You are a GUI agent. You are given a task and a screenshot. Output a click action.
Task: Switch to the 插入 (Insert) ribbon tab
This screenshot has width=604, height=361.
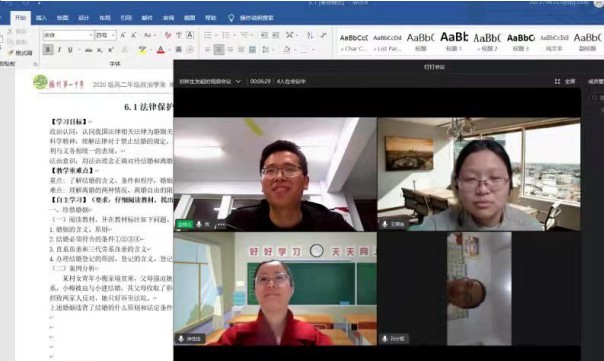tap(41, 18)
